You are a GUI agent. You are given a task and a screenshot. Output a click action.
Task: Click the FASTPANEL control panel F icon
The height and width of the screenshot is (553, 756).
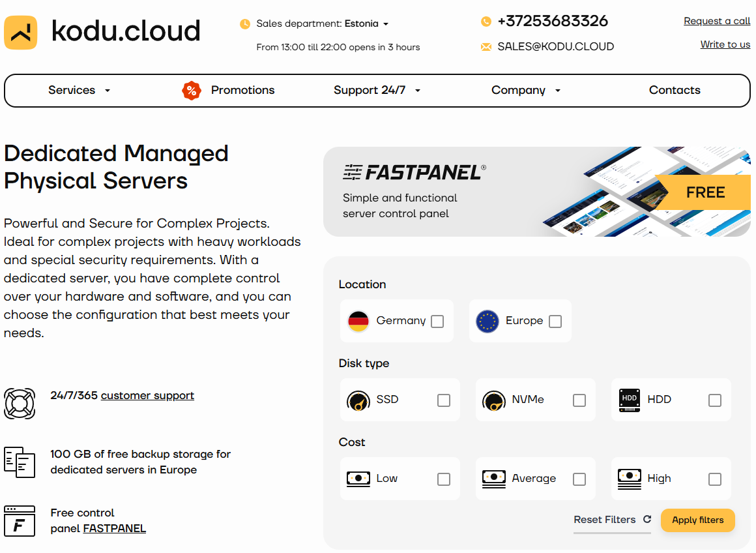20,520
